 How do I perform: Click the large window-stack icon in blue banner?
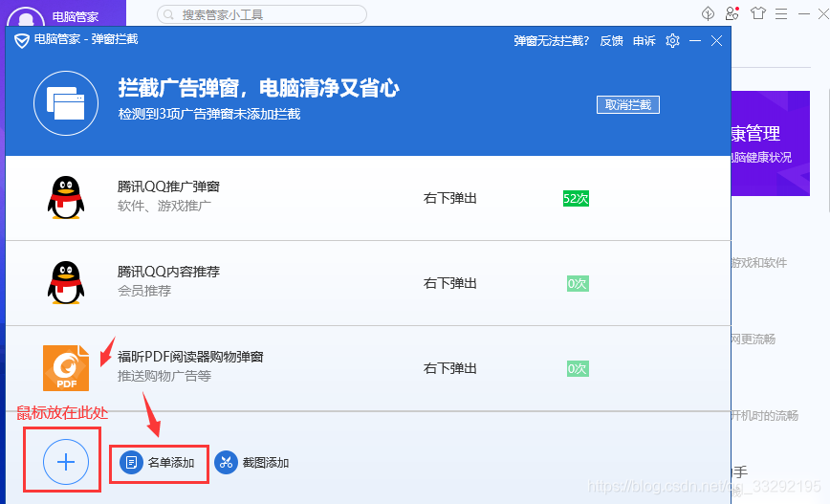(66, 103)
